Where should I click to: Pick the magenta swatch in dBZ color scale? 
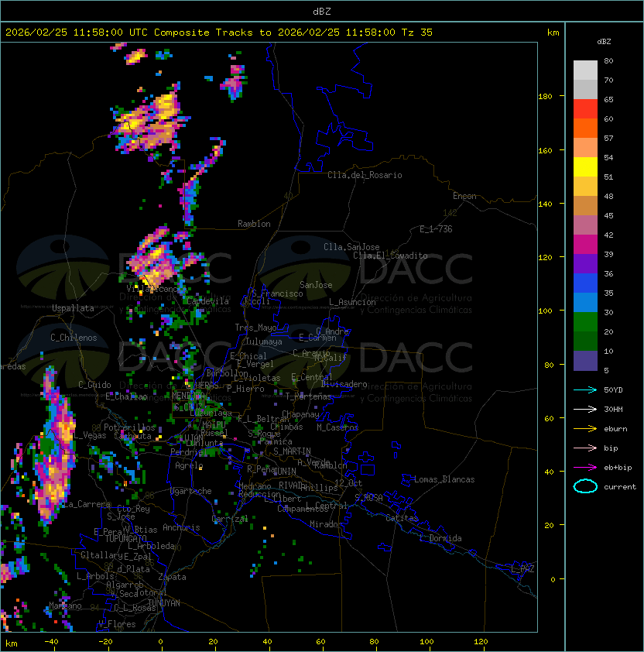click(585, 245)
